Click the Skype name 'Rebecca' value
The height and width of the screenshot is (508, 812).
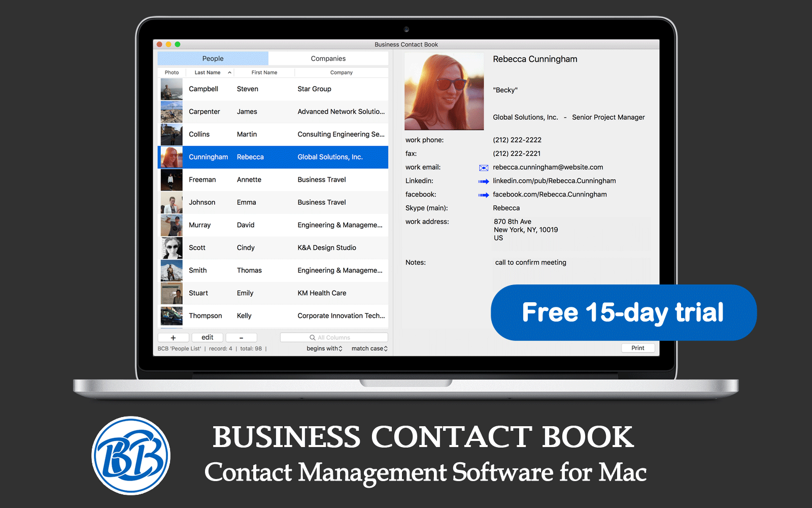tap(506, 208)
